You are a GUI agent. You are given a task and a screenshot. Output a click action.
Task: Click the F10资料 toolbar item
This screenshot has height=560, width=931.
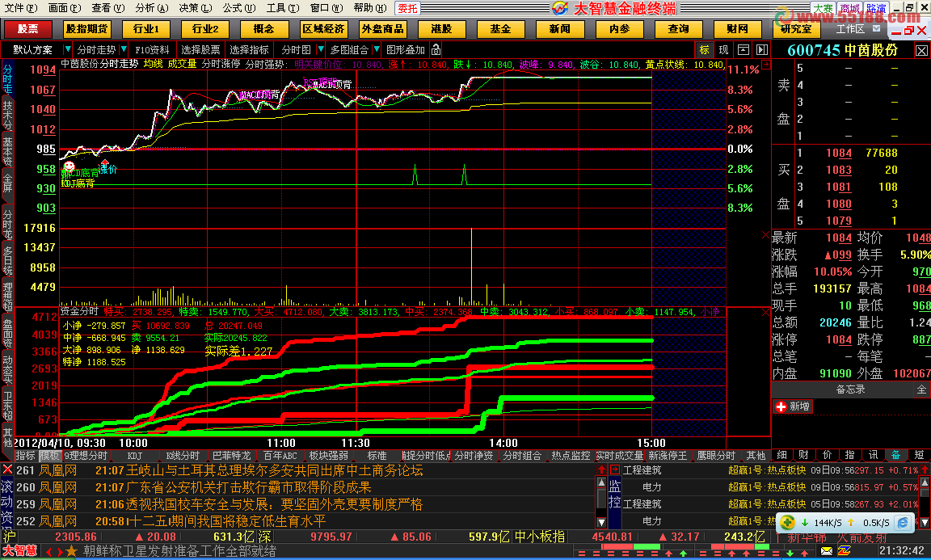click(152, 50)
